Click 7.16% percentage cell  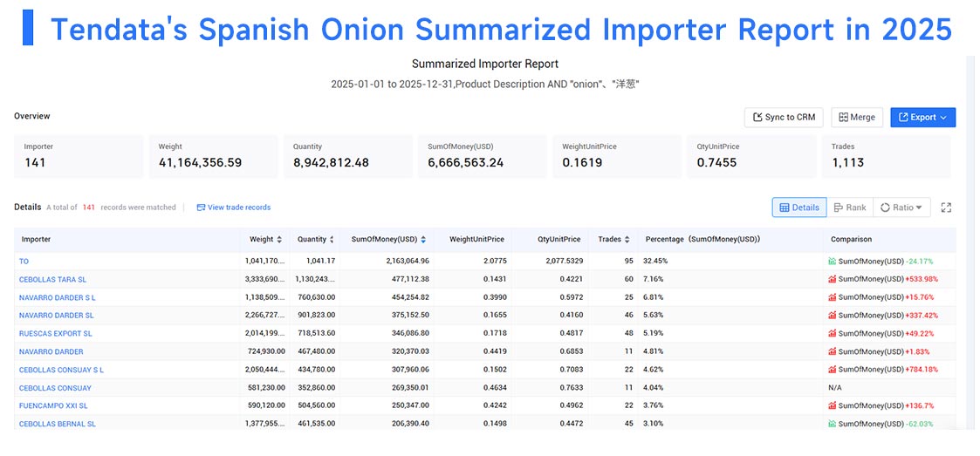654,279
